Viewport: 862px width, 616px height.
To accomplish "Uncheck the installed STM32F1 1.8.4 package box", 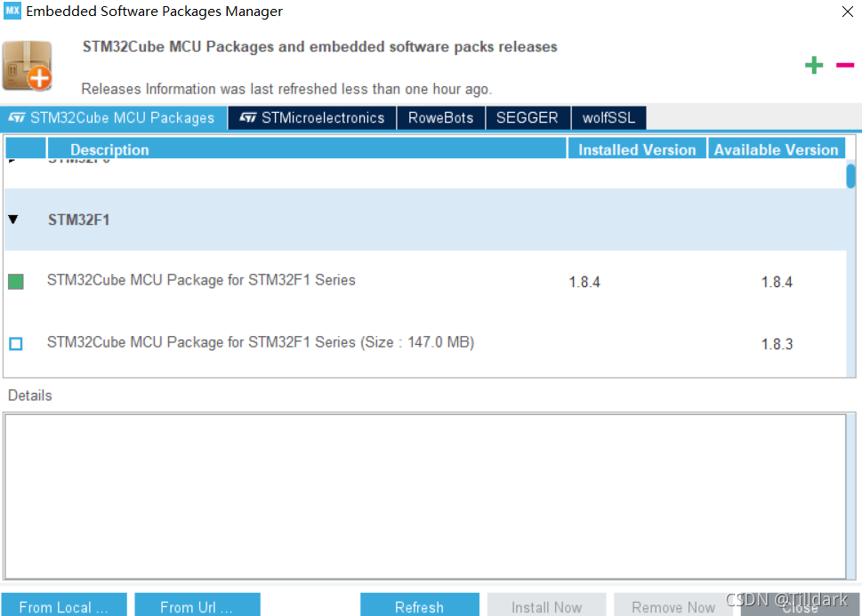I will point(16,282).
